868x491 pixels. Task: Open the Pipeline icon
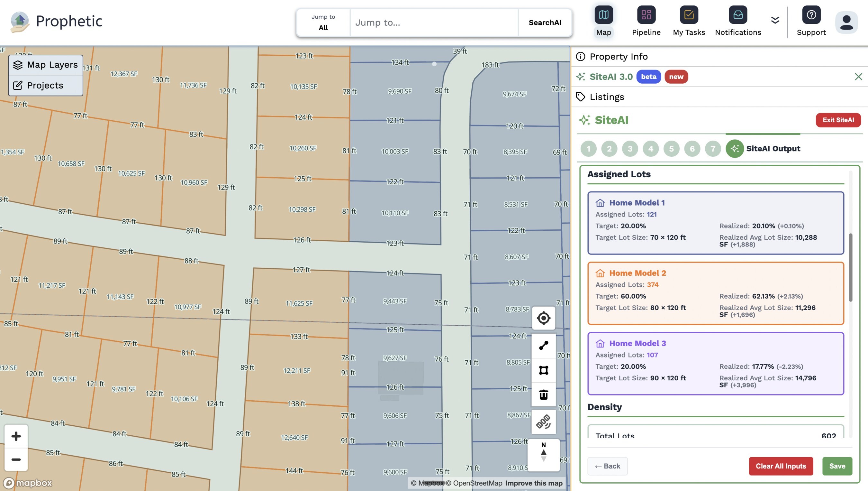point(646,15)
